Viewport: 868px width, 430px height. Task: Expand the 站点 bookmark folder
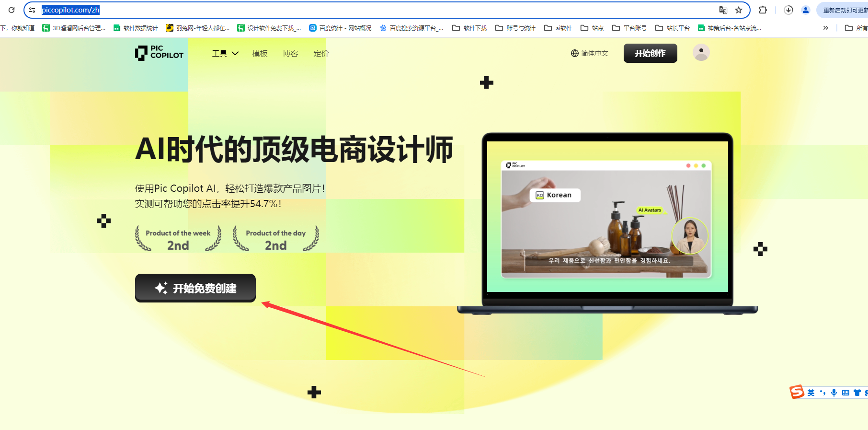pos(592,28)
